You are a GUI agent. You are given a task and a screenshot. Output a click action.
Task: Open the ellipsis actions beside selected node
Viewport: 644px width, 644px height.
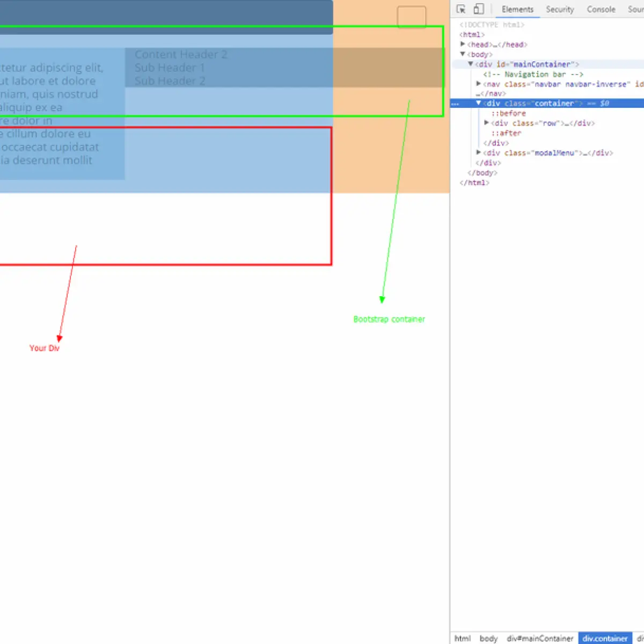455,104
